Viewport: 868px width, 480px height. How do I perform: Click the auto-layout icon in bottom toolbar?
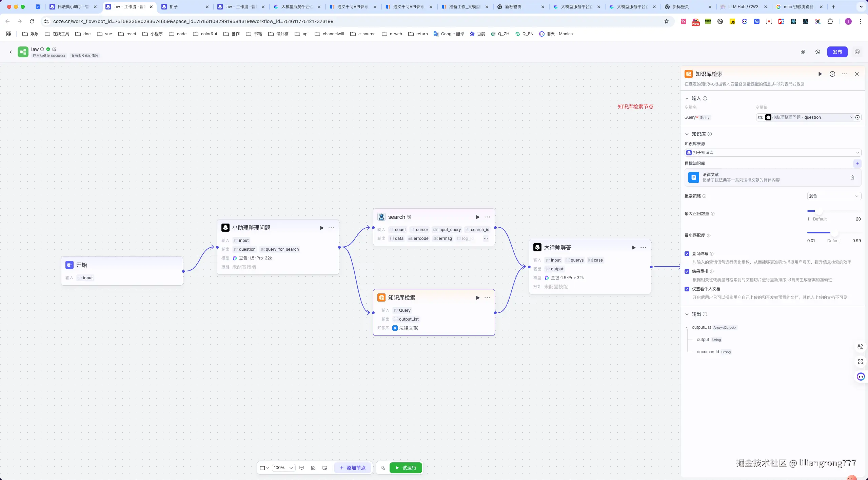point(313,468)
